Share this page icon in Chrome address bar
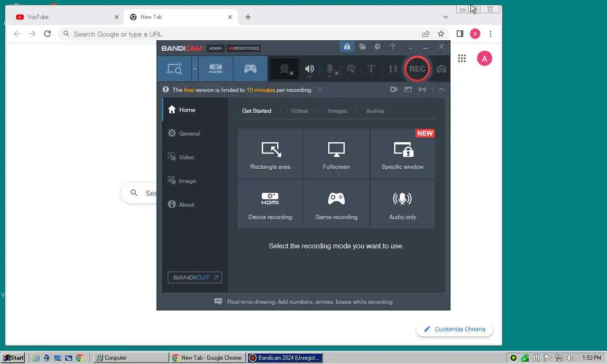The height and width of the screenshot is (364, 607). [426, 34]
